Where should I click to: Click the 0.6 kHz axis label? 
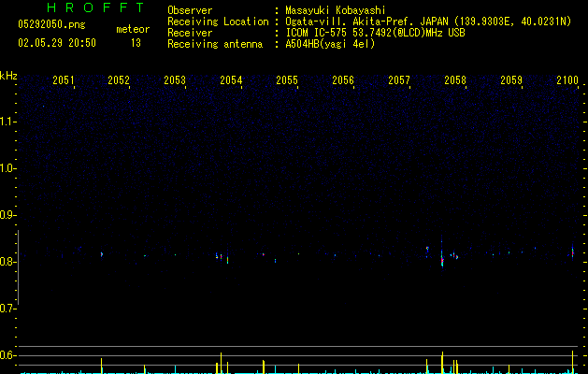[8, 355]
